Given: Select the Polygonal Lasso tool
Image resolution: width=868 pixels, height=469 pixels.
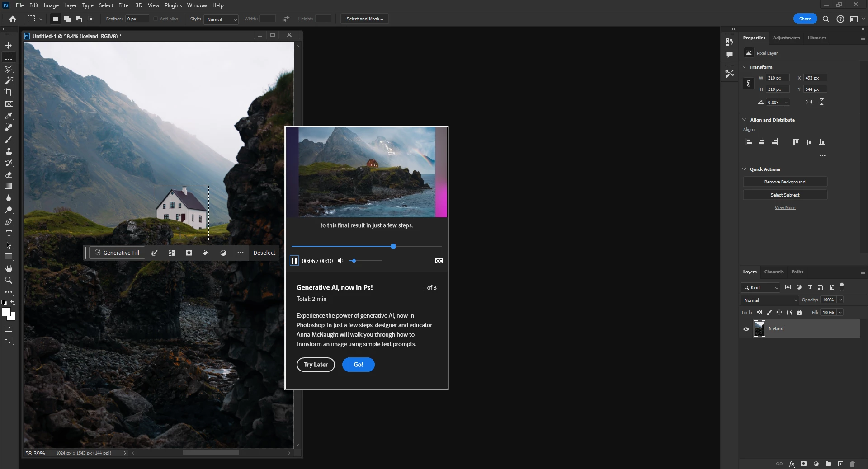Looking at the screenshot, I should point(9,69).
